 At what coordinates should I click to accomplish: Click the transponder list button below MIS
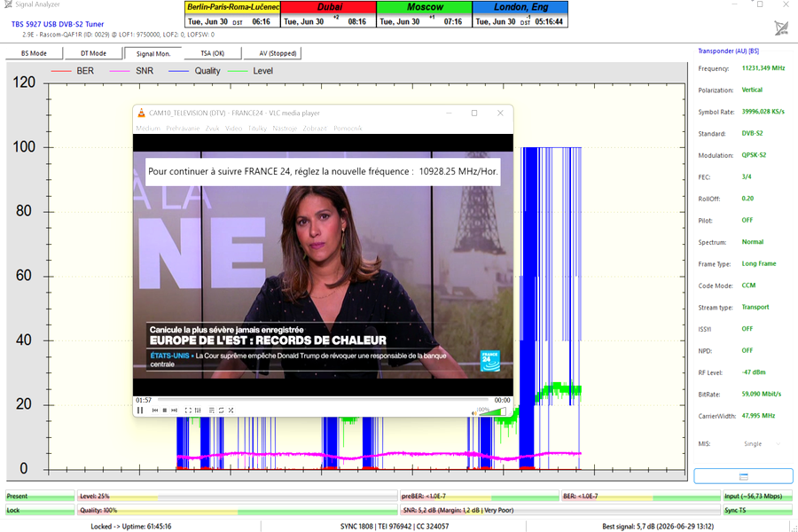coord(743,476)
